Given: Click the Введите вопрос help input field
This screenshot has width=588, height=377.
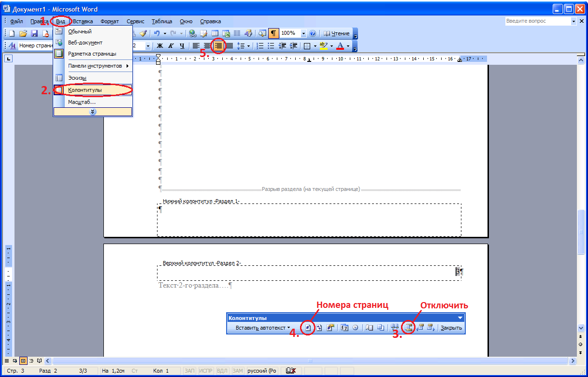Looking at the screenshot, I should (x=537, y=21).
